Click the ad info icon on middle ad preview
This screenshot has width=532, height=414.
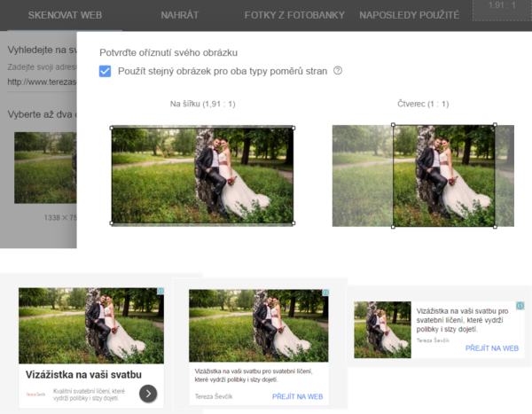point(325,293)
